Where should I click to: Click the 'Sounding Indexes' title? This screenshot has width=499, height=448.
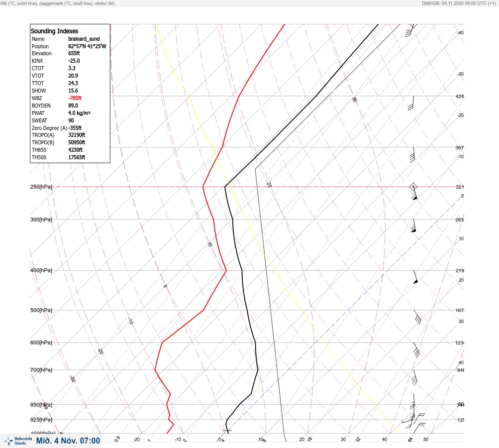coord(54,31)
